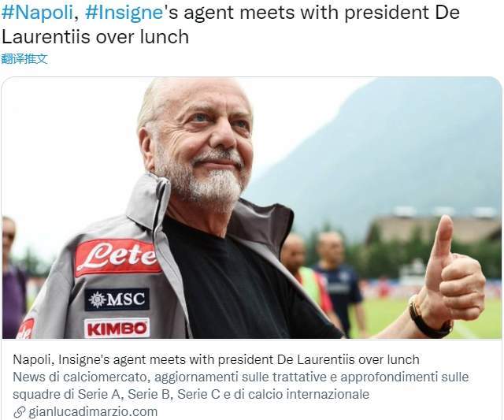Screen dimensions: 504x420
Task: Click the chalet rooftop in photo background
Action: 434,225
